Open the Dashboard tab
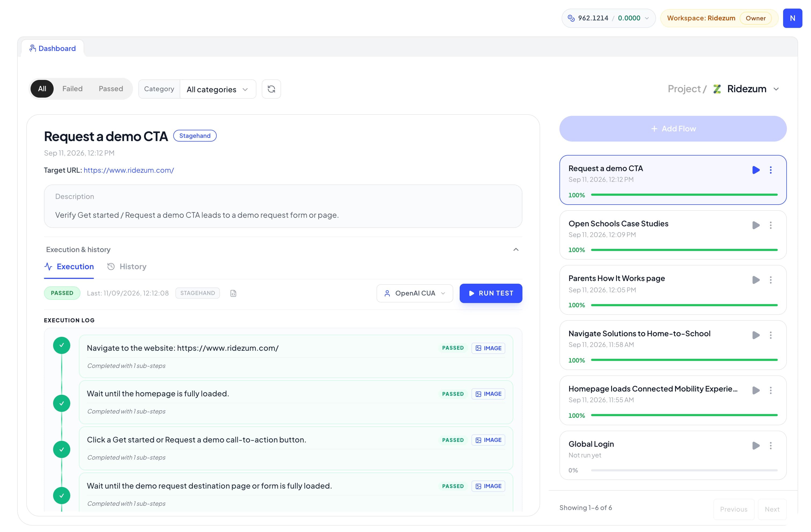The height and width of the screenshot is (532, 811). click(53, 48)
